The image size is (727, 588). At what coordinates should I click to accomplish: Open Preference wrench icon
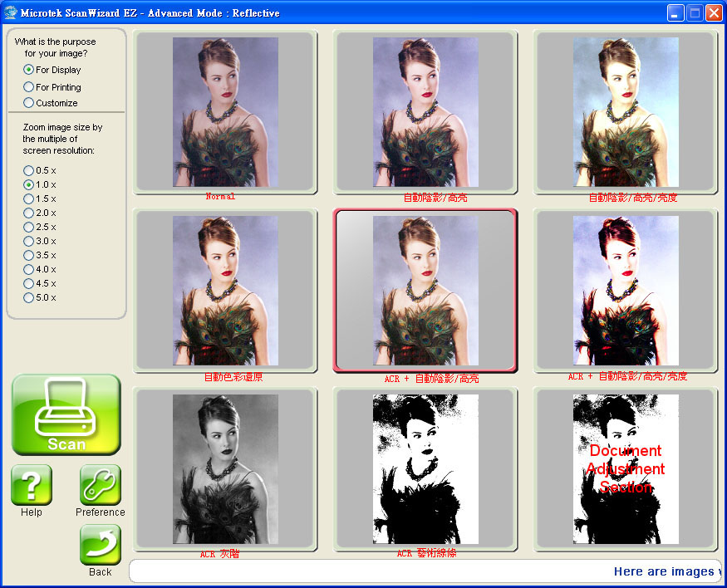[x=101, y=485]
